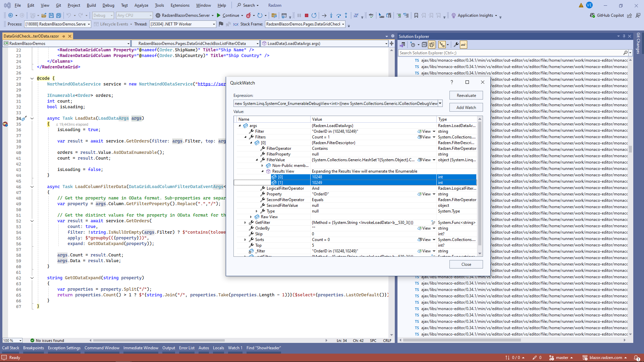The image size is (644, 362).
Task: Click the Find in Files icon
Action: tap(274, 15)
